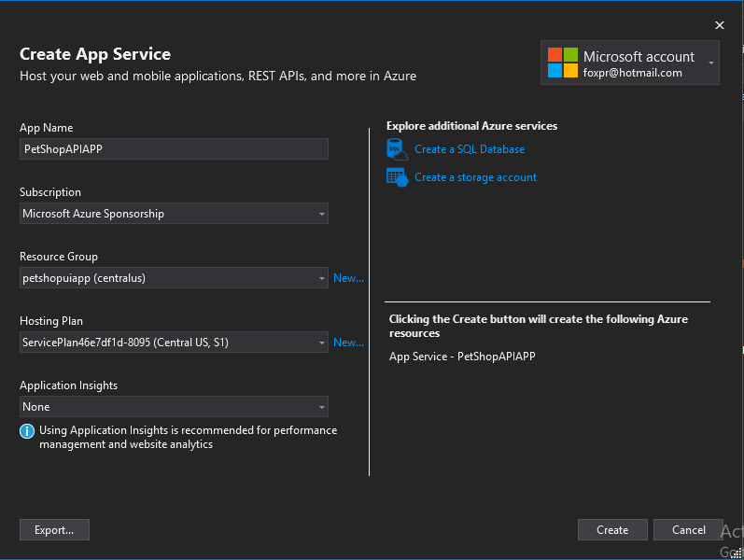Click 'Explore additional Azure services' heading
744x560 pixels.
point(471,126)
